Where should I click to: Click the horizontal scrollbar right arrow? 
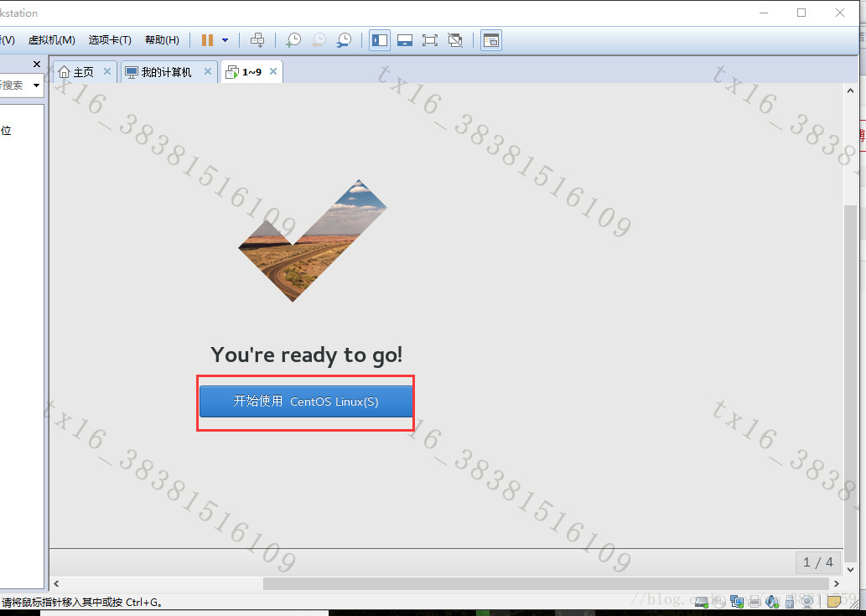click(836, 583)
